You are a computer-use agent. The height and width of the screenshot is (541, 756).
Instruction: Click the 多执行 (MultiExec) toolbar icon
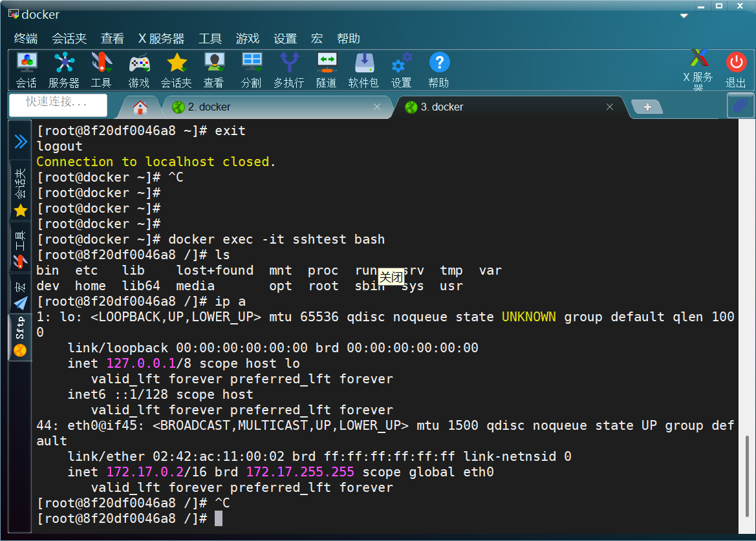289,70
